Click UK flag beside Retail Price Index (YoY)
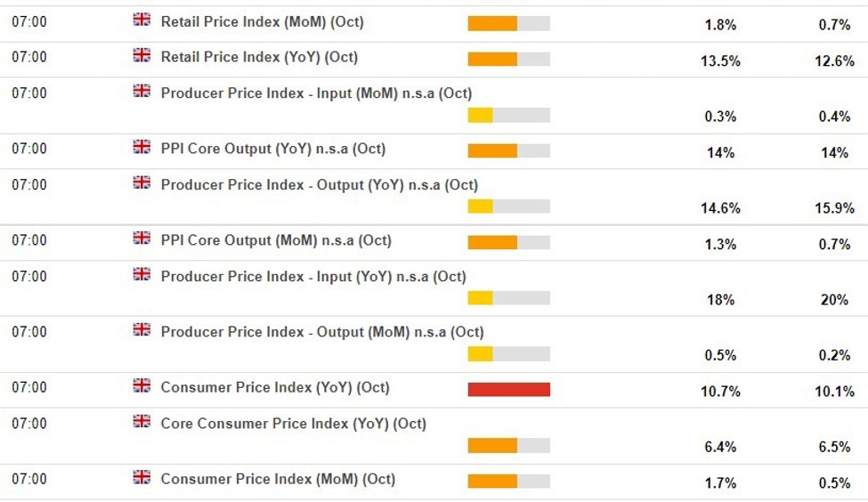This screenshot has width=868, height=502. [x=142, y=55]
